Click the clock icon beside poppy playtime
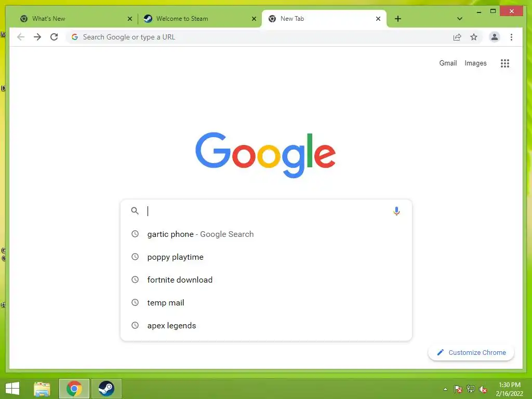 tap(135, 257)
